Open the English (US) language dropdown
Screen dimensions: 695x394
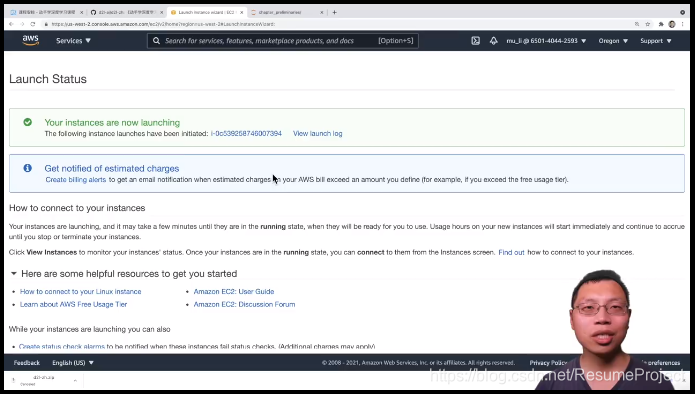pos(73,363)
